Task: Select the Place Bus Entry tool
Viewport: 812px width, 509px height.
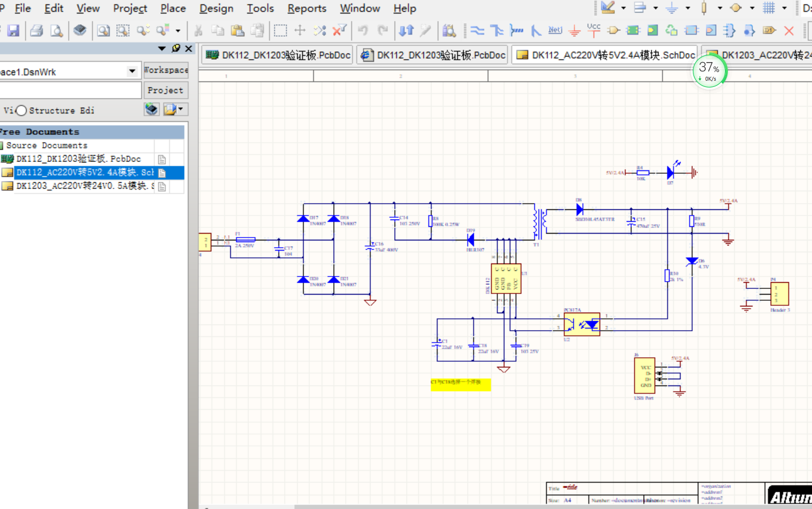Action: tap(536, 30)
